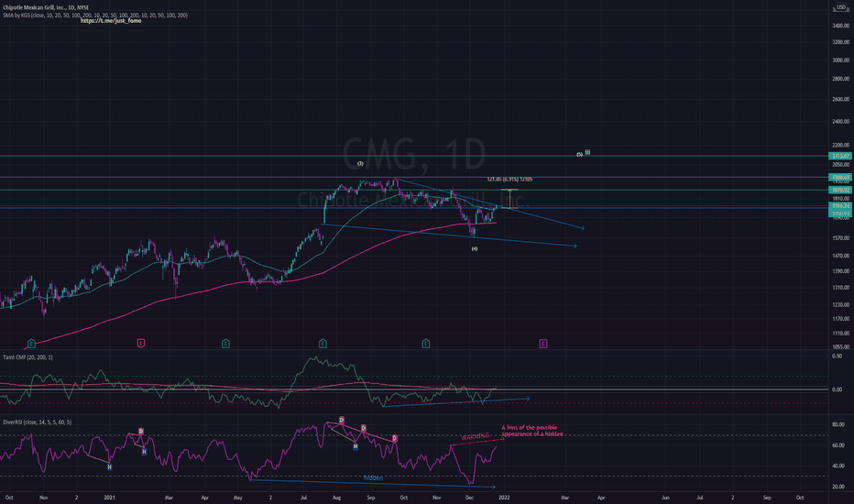Image resolution: width=854 pixels, height=504 pixels.
Task: Click the Chipotle Mexican Grill symbol title
Action: point(46,7)
